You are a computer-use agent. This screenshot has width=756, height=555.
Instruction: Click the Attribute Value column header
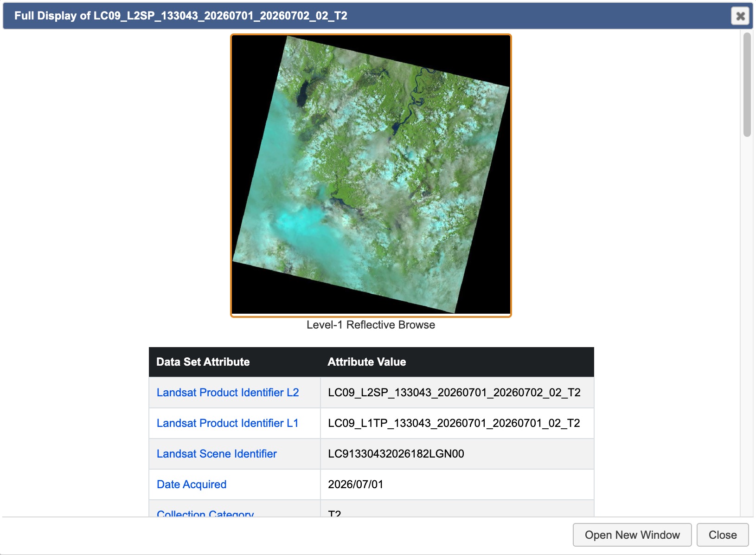point(457,362)
